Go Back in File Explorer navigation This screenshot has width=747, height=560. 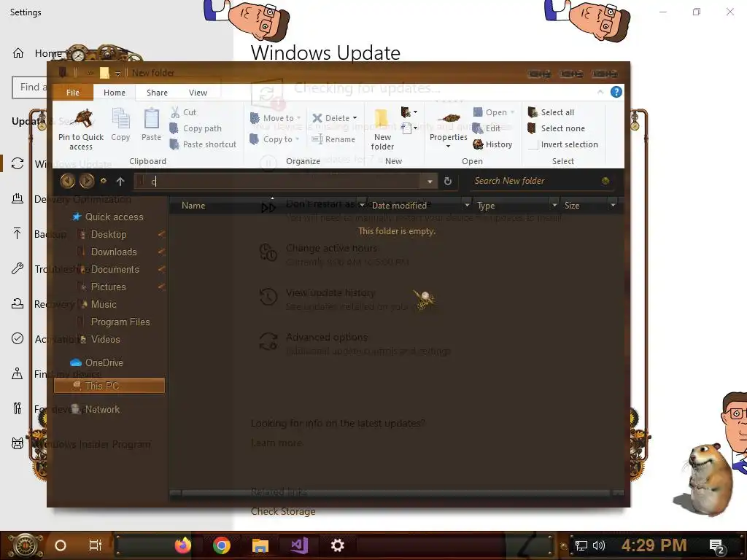pyautogui.click(x=68, y=181)
